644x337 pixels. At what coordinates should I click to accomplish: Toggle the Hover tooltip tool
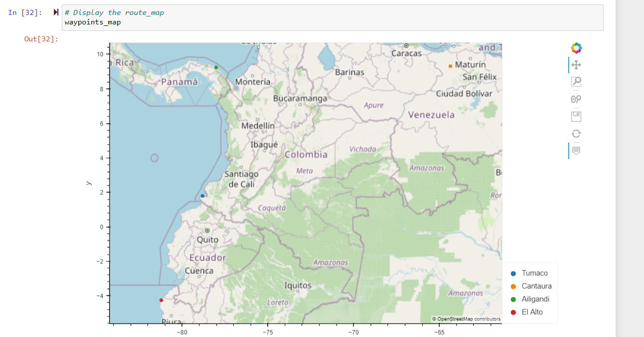(576, 151)
